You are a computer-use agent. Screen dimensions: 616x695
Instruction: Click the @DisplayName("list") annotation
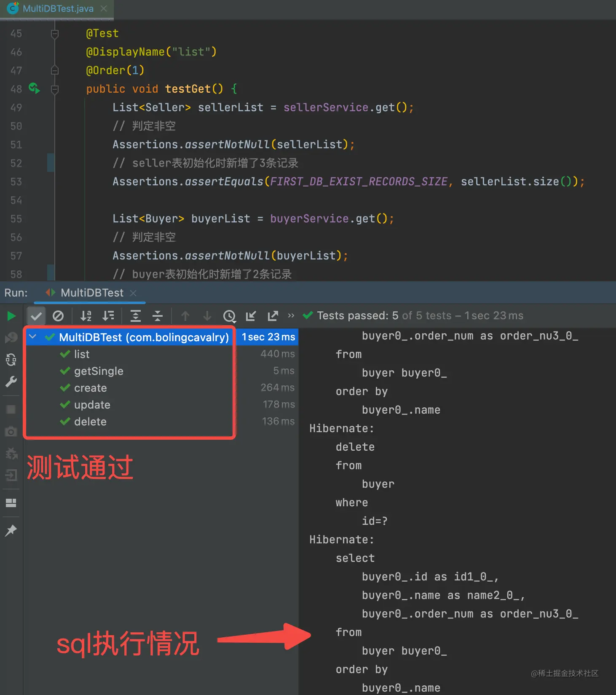pyautogui.click(x=151, y=52)
